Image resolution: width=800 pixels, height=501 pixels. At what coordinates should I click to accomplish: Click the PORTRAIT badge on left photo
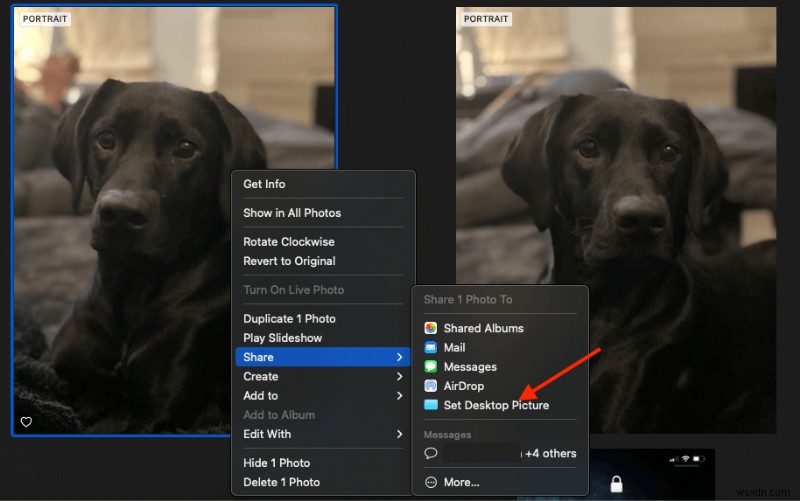(x=45, y=19)
